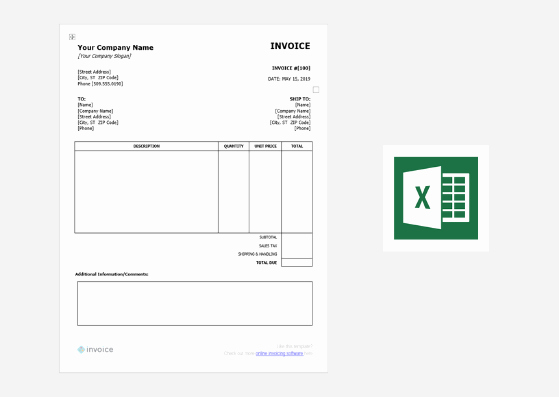
Task: Click the invoice brand logo in footer
Action: 95,350
